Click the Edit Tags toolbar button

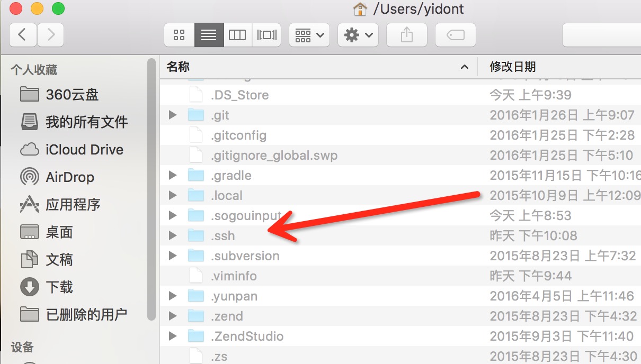coord(456,35)
